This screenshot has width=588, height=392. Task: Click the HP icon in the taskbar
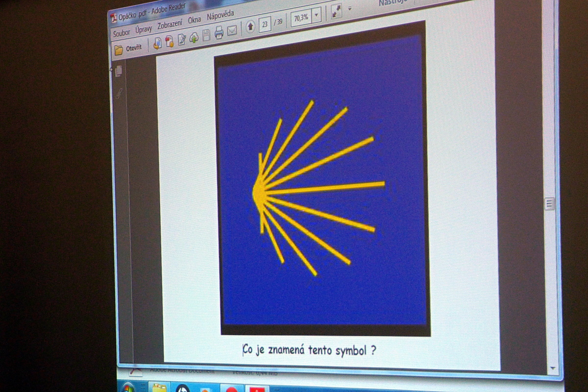point(183,389)
